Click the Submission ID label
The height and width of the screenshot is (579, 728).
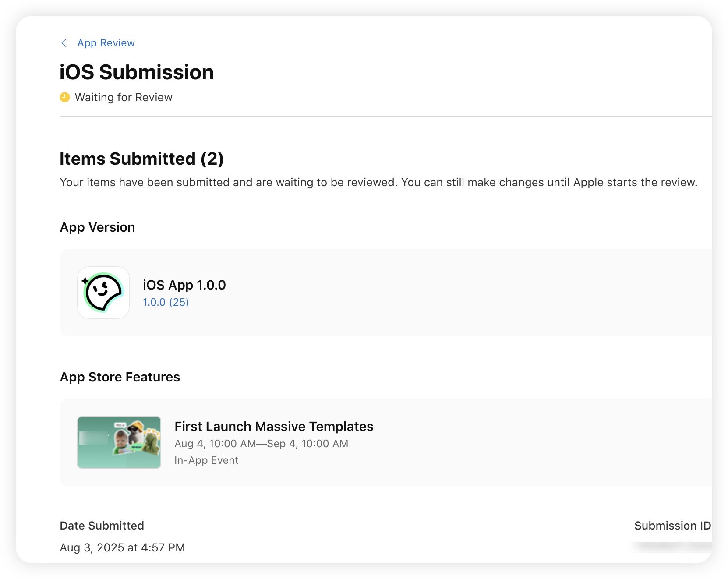click(673, 526)
